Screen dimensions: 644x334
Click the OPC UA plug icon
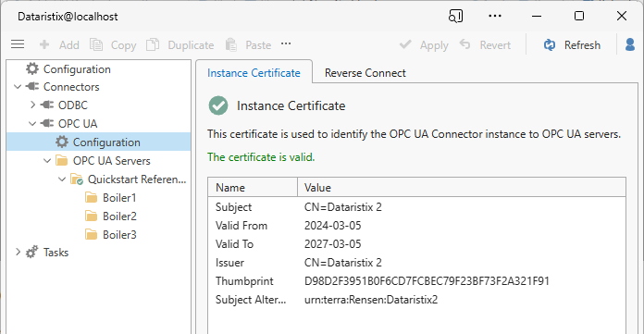(x=47, y=123)
